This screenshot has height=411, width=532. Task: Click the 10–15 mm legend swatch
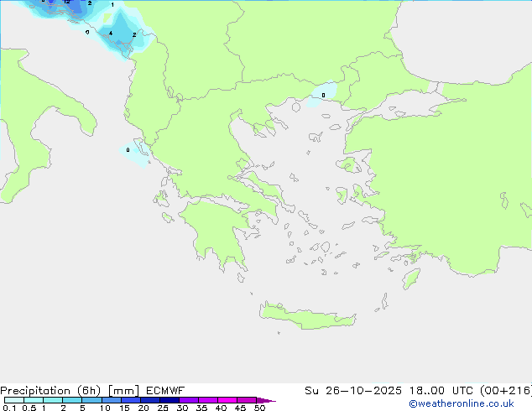[x=111, y=400]
